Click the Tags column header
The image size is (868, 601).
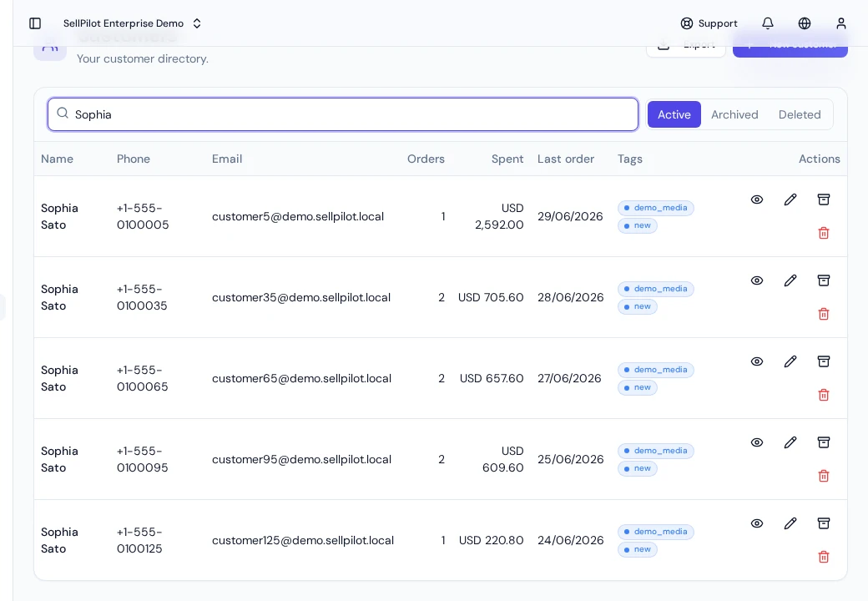pos(630,159)
